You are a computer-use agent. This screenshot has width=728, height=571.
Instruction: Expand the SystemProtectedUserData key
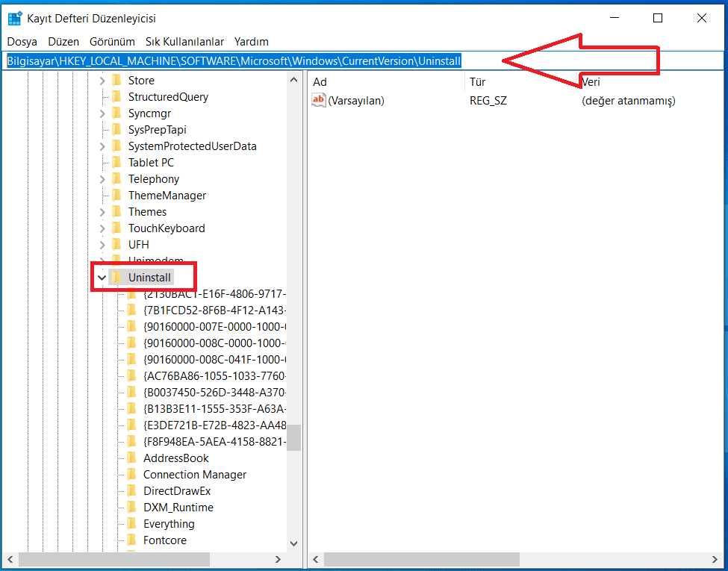click(x=102, y=147)
